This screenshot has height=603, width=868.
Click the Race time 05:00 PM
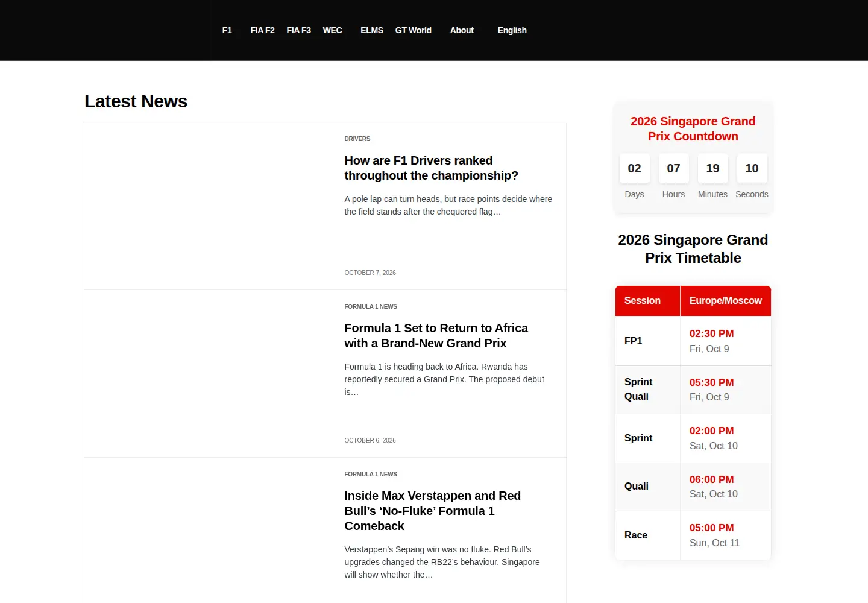pos(711,528)
